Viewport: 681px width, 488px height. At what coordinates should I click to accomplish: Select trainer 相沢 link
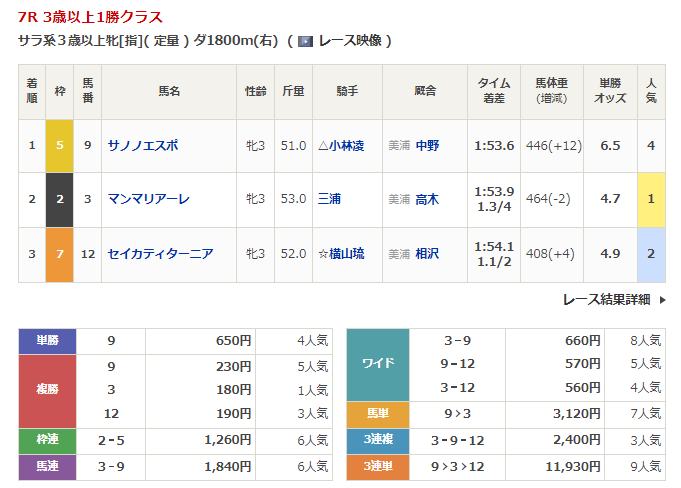click(427, 253)
